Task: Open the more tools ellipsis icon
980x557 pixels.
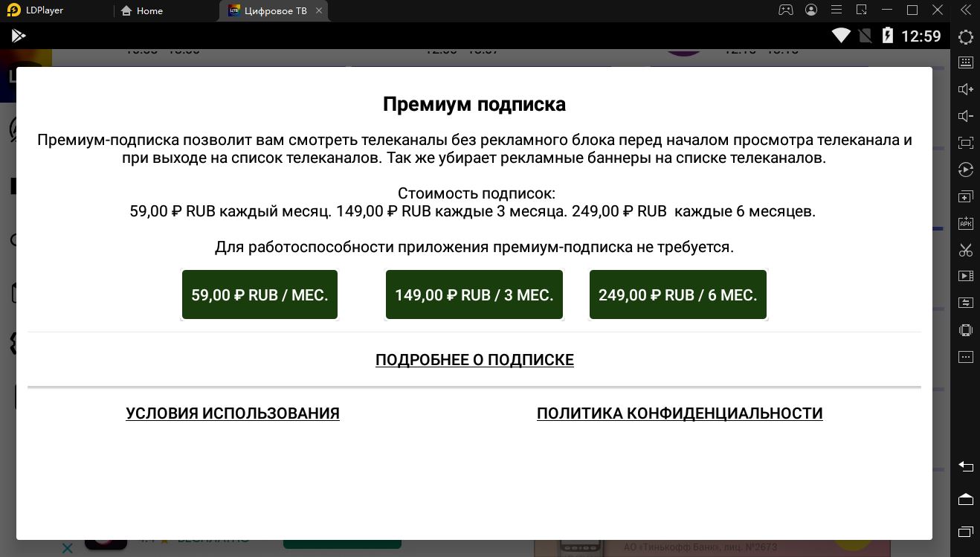Action: (965, 357)
